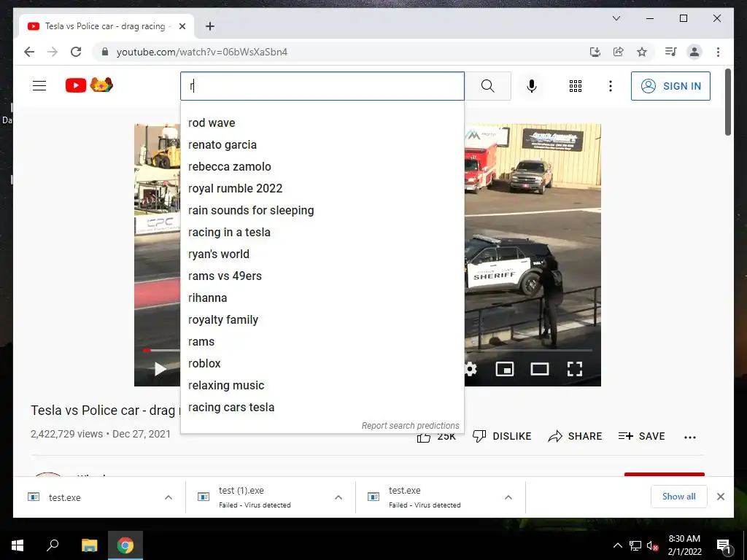This screenshot has width=747, height=560.
Task: Select the Tesla vs Police car tab
Action: coord(107,26)
